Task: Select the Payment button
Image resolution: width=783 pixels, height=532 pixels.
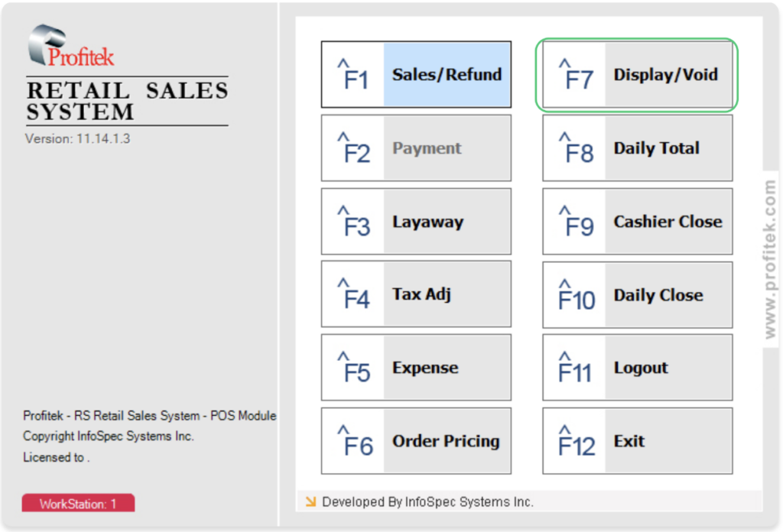Action: click(416, 148)
